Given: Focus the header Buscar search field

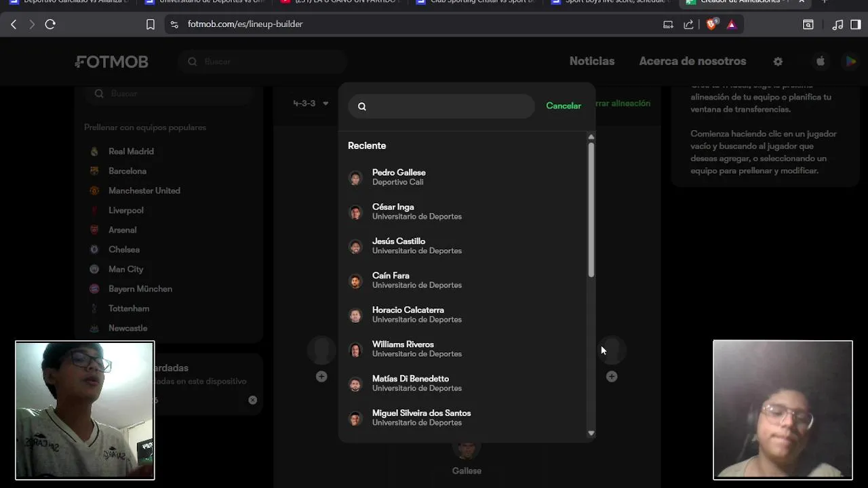Looking at the screenshot, I should pos(262,62).
